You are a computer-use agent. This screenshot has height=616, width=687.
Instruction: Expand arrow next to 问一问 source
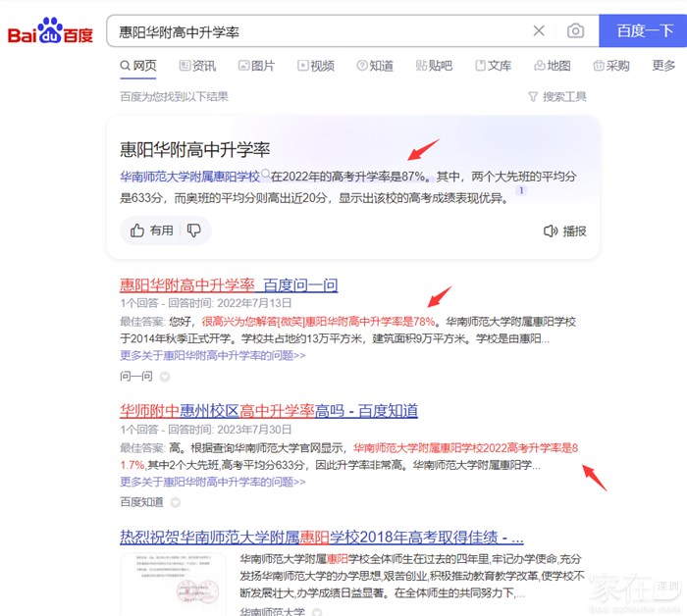[165, 377]
